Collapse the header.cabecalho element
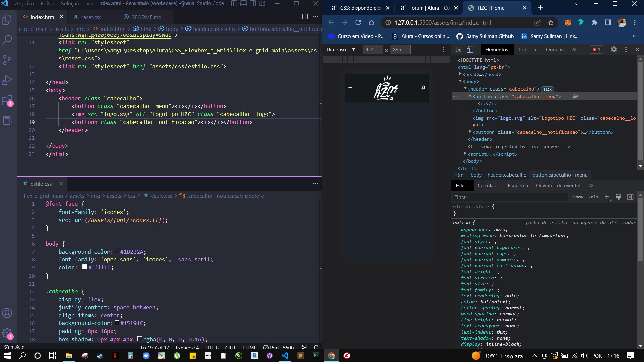The width and height of the screenshot is (644, 362). tap(465, 88)
